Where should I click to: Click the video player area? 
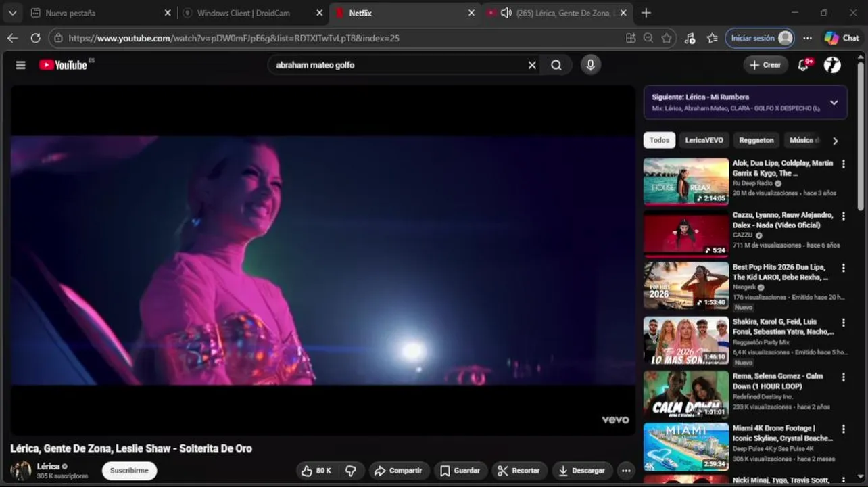click(322, 260)
